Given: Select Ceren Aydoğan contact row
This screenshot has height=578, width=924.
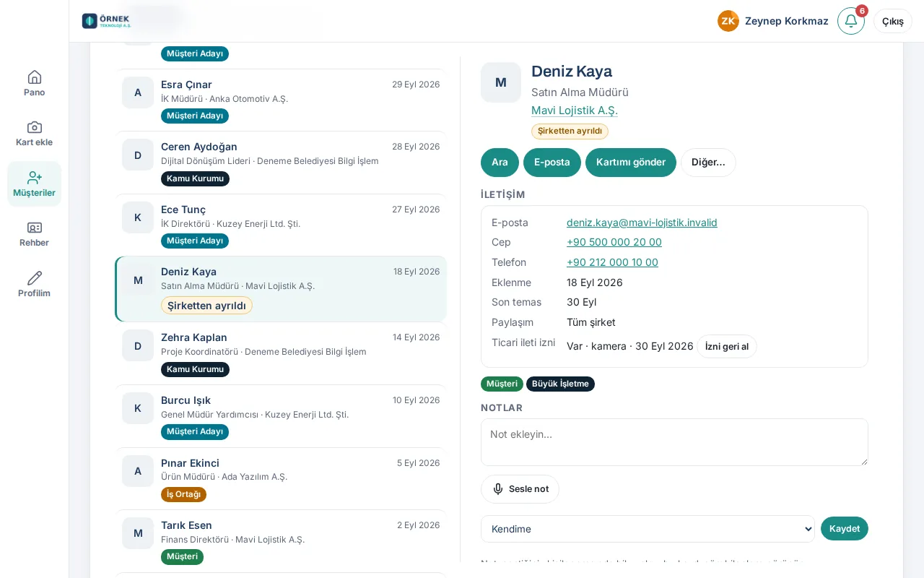Looking at the screenshot, I should point(281,163).
